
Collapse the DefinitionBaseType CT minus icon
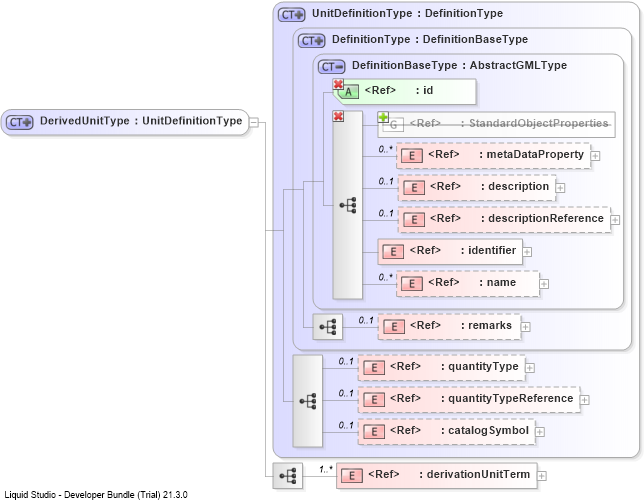[331, 67]
